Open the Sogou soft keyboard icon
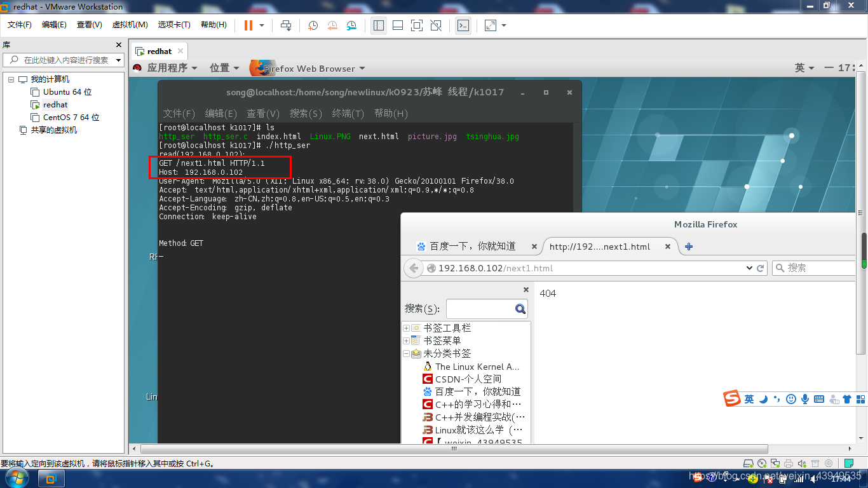Image resolution: width=868 pixels, height=488 pixels. pyautogui.click(x=819, y=399)
